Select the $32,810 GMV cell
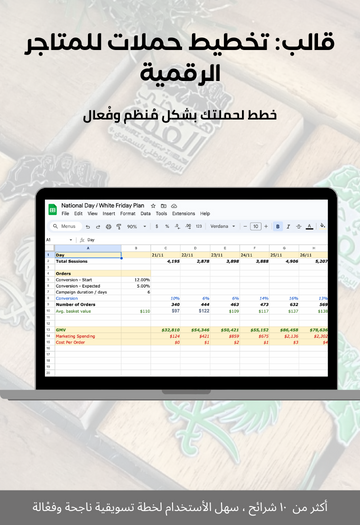Viewport: 360px width, 525px height. coord(166,330)
